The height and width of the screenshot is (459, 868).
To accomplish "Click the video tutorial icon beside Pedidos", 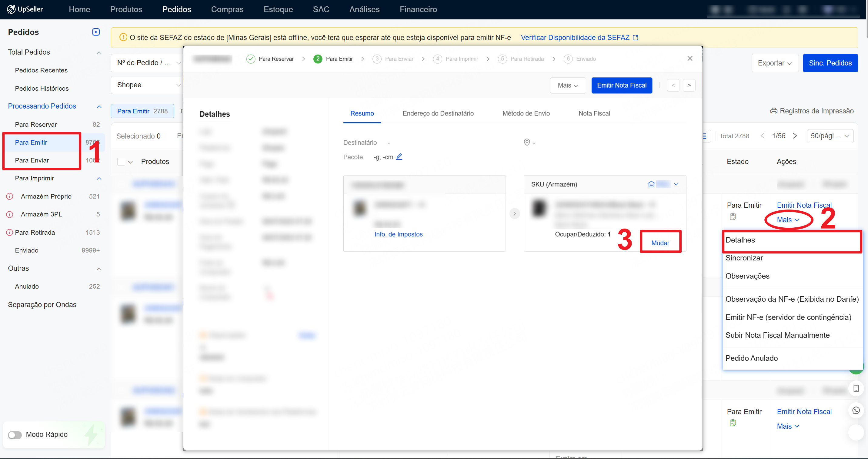I will 96,32.
